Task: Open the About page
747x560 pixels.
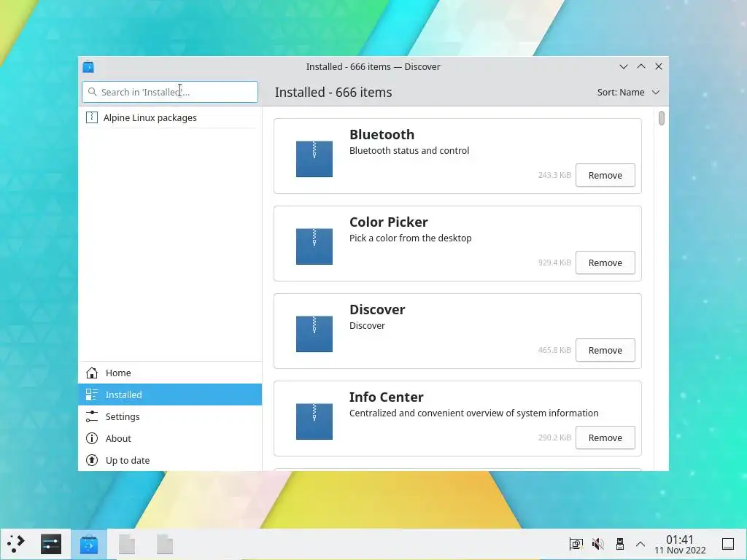Action: [x=170, y=438]
